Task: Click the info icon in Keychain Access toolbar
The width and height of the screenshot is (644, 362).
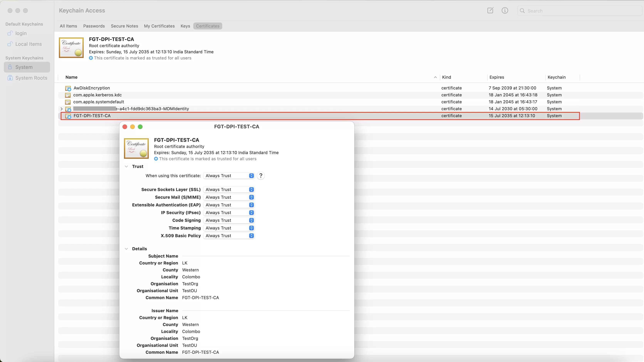Action: [505, 11]
